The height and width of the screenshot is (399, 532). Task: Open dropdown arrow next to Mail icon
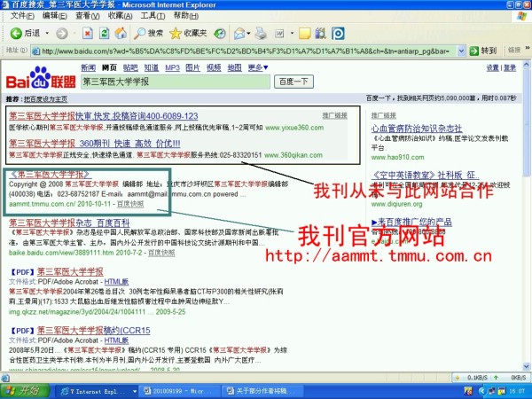(248, 34)
